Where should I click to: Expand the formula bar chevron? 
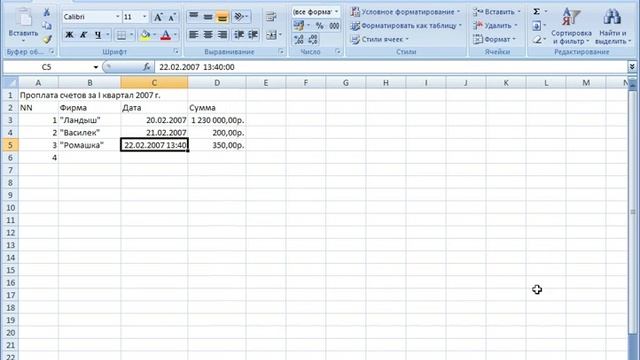tap(632, 67)
